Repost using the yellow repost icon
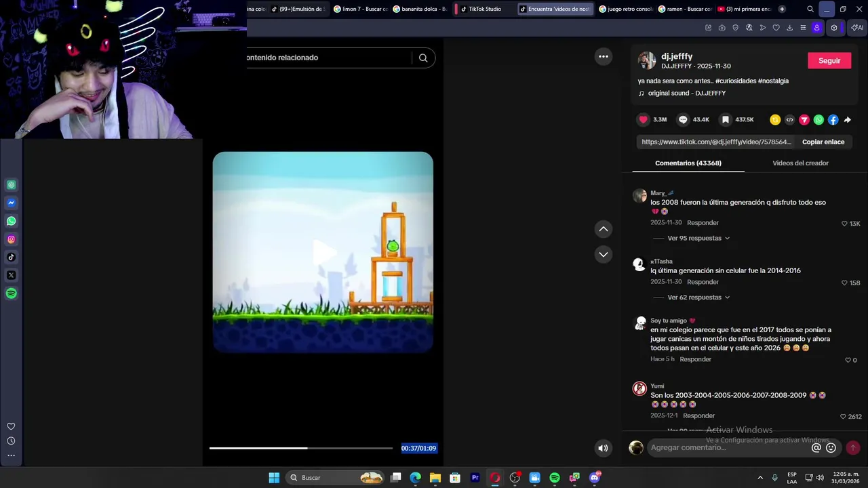This screenshot has width=868, height=488. pos(775,119)
